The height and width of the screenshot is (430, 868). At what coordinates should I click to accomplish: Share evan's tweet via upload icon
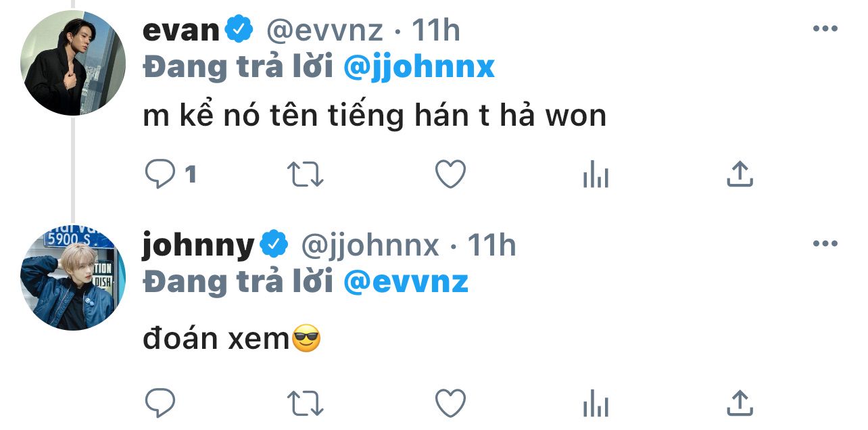[x=740, y=174]
